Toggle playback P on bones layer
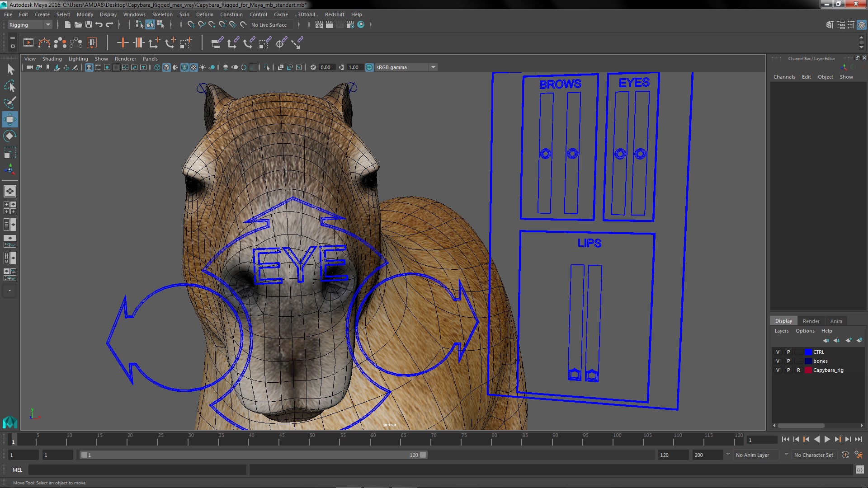868x488 pixels. click(788, 361)
